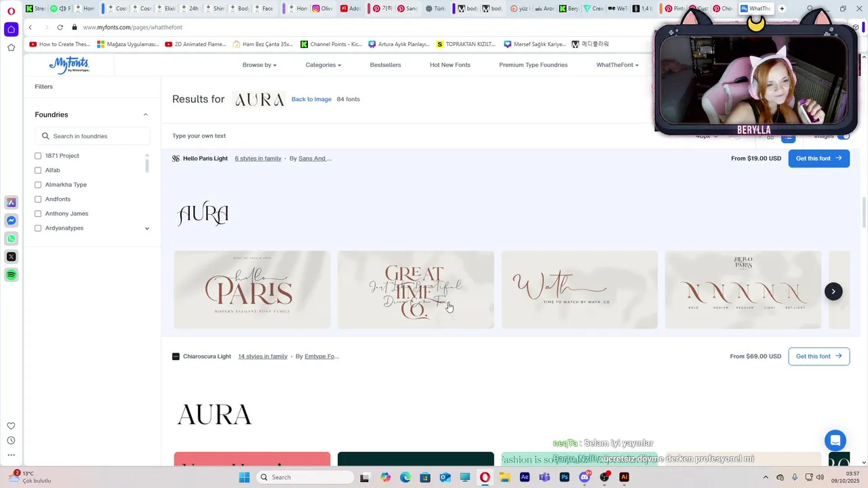The image size is (868, 488).
Task: Toggle the Images switch off
Action: pos(843,136)
